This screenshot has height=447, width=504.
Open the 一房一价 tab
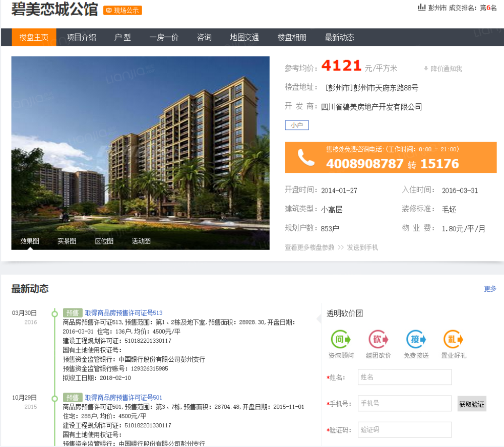pyautogui.click(x=164, y=37)
